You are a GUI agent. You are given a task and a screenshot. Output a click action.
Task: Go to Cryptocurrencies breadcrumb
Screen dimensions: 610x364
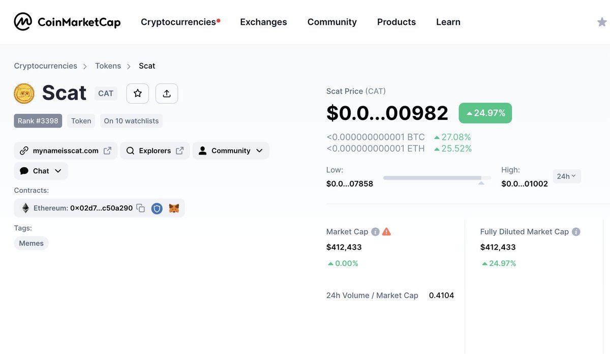(46, 66)
